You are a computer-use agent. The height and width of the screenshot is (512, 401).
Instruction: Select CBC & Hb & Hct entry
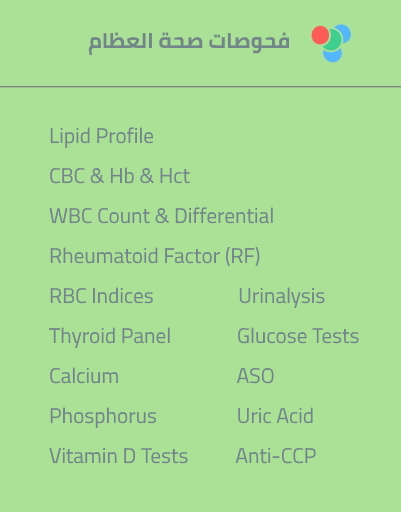coord(120,176)
